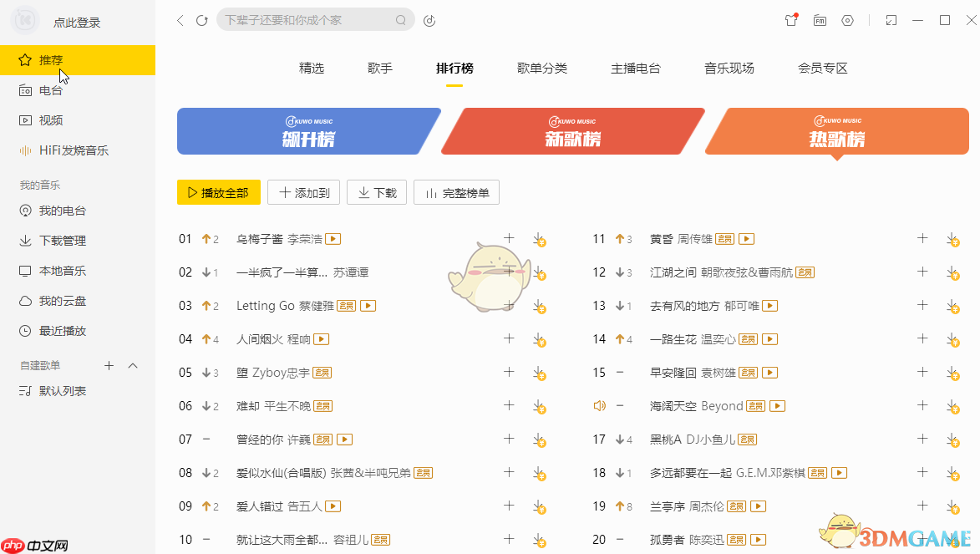
Task: Add 人间烟火 to a playlist
Action: pyautogui.click(x=509, y=338)
